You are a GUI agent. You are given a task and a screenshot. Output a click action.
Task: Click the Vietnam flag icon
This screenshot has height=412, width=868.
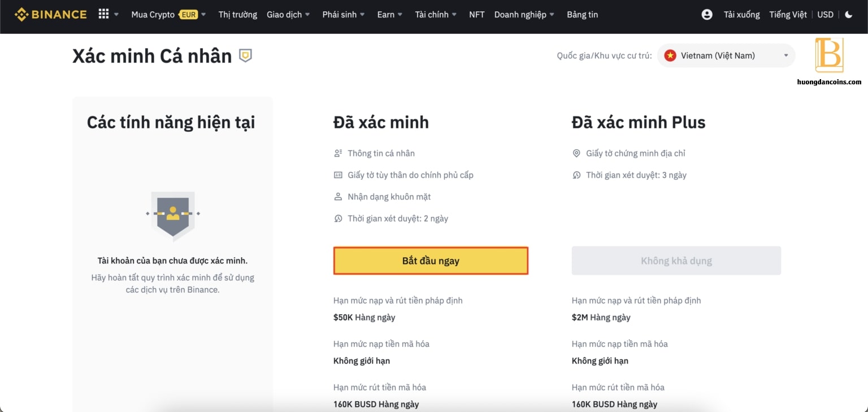(670, 55)
